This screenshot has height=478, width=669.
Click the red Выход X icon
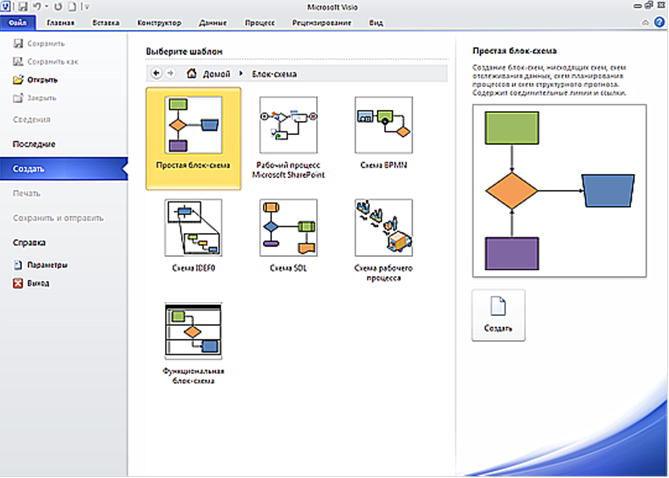[x=18, y=283]
